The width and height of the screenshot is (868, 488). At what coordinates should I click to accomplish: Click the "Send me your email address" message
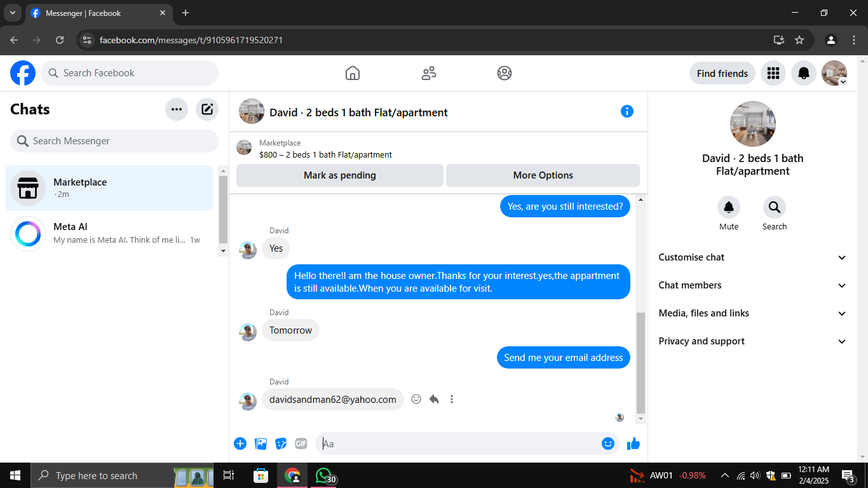point(564,358)
